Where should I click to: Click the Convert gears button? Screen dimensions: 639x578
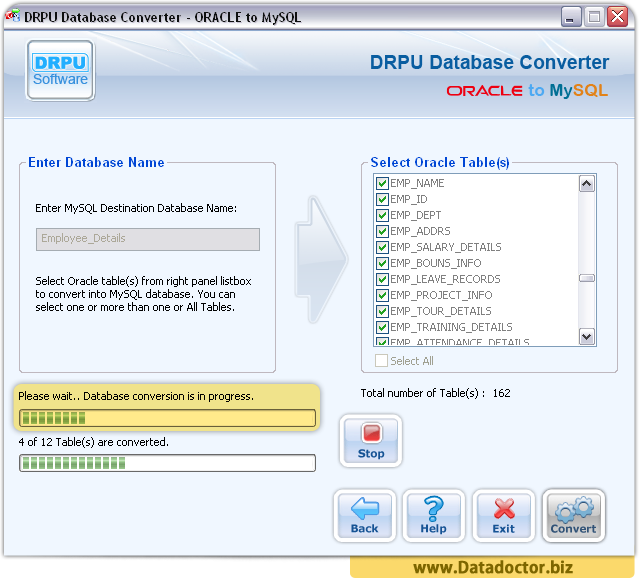tap(573, 516)
